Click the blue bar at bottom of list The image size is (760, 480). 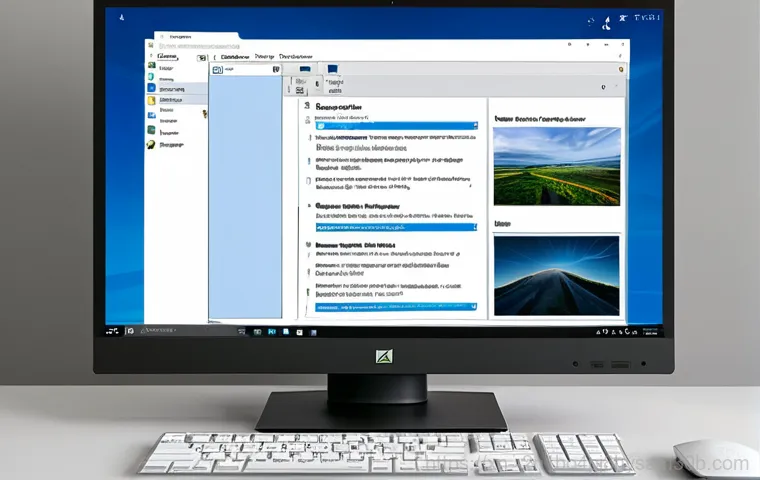tap(396, 308)
